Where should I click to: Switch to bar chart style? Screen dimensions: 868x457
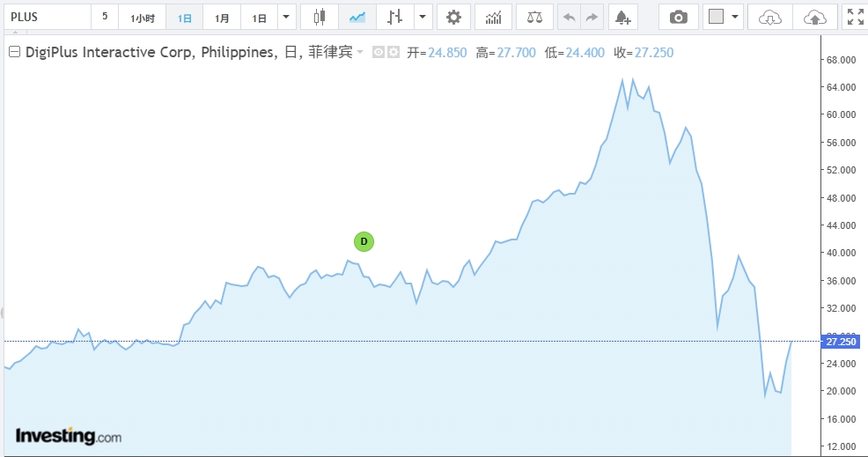click(x=394, y=18)
